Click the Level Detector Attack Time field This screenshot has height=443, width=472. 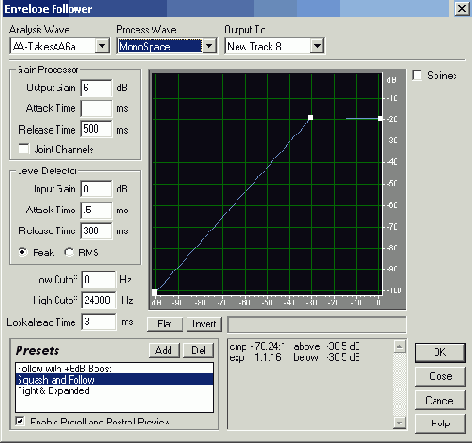[x=96, y=210]
